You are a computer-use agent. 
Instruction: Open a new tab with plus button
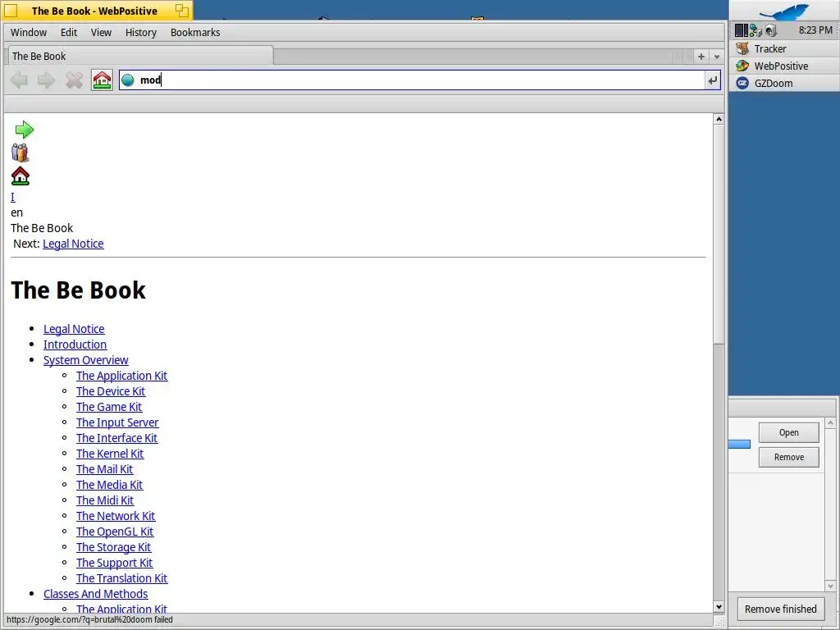point(701,57)
